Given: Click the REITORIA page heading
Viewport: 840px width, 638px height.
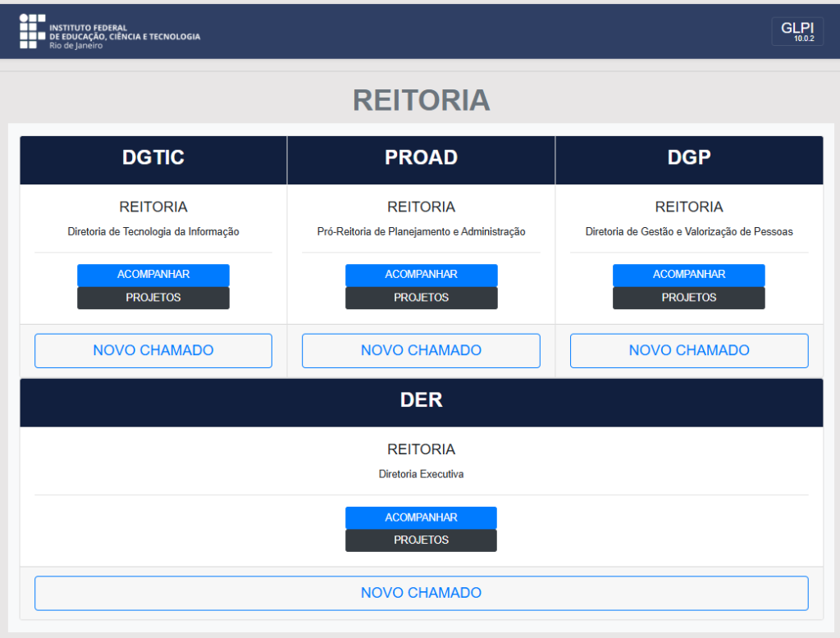Looking at the screenshot, I should pos(421,100).
